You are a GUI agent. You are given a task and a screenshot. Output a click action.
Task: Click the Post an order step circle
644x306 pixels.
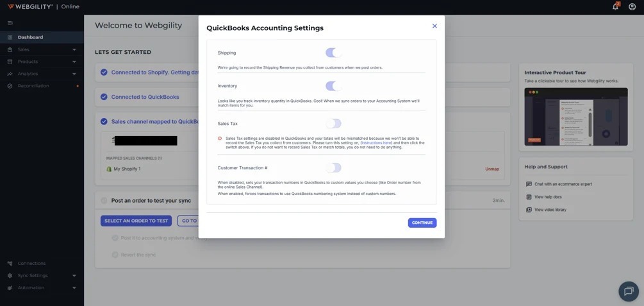104,201
